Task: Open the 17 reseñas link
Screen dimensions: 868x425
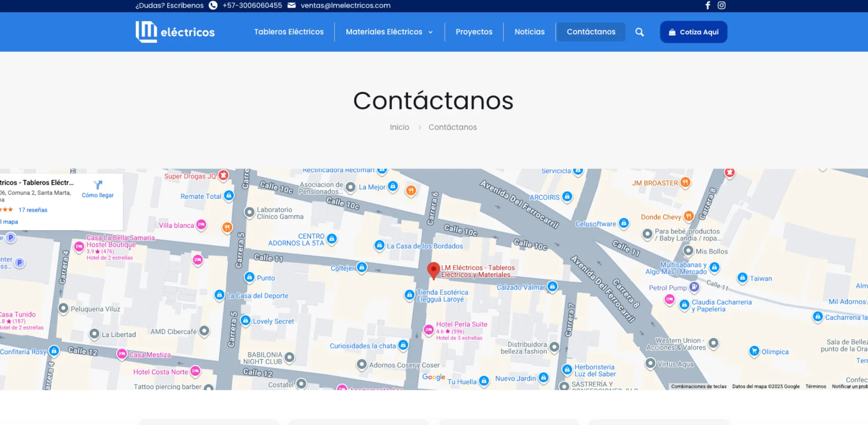Action: tap(33, 210)
